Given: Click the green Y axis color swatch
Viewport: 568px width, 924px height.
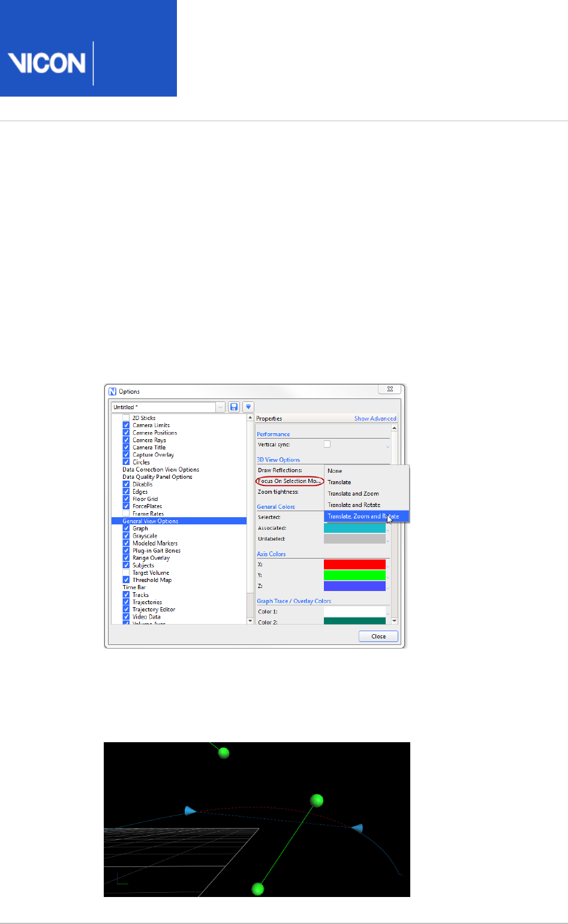Looking at the screenshot, I should tap(354, 575).
